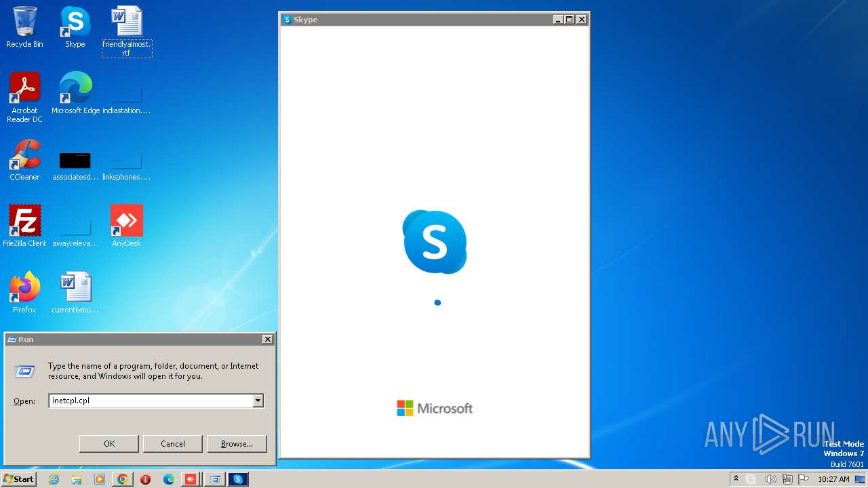The image size is (868, 488).
Task: Select the Microsoft Edge desktop shortcut
Action: tap(75, 94)
